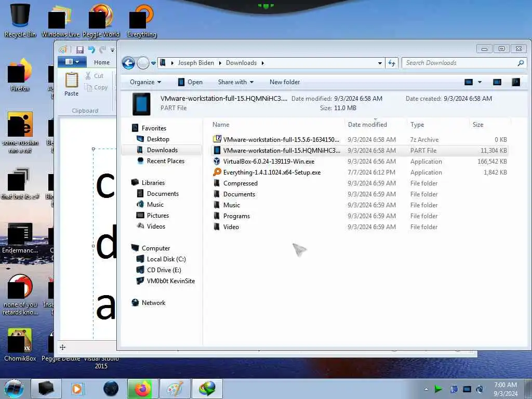Screen dimensions: 532x399
Task: Open the Paint file menu button
Action: tap(72, 62)
